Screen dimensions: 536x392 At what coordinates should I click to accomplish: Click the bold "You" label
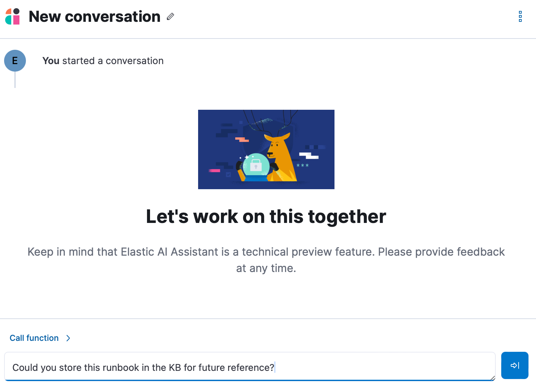pyautogui.click(x=51, y=61)
